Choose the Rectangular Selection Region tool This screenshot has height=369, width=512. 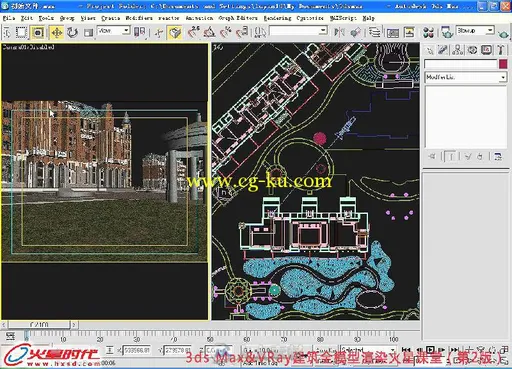coord(22,32)
